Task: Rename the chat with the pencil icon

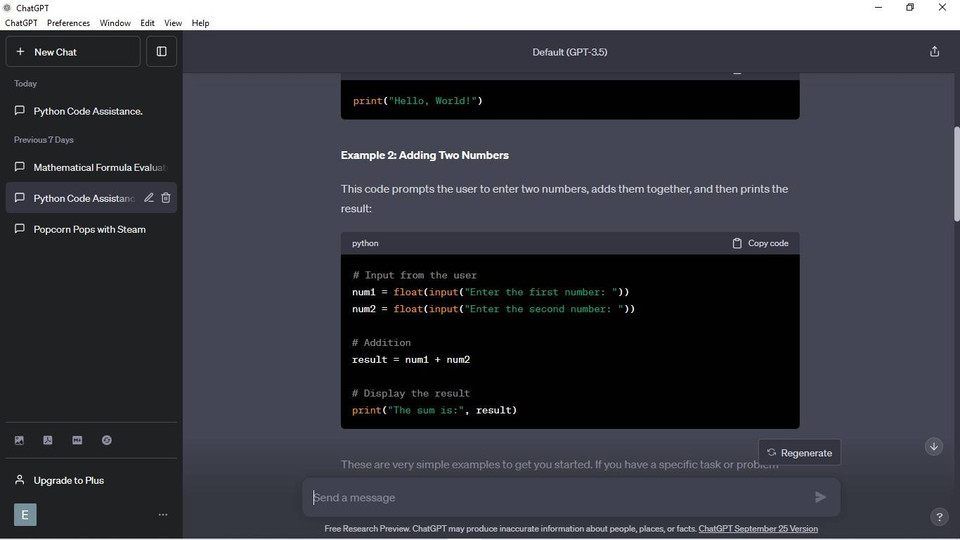Action: click(149, 198)
